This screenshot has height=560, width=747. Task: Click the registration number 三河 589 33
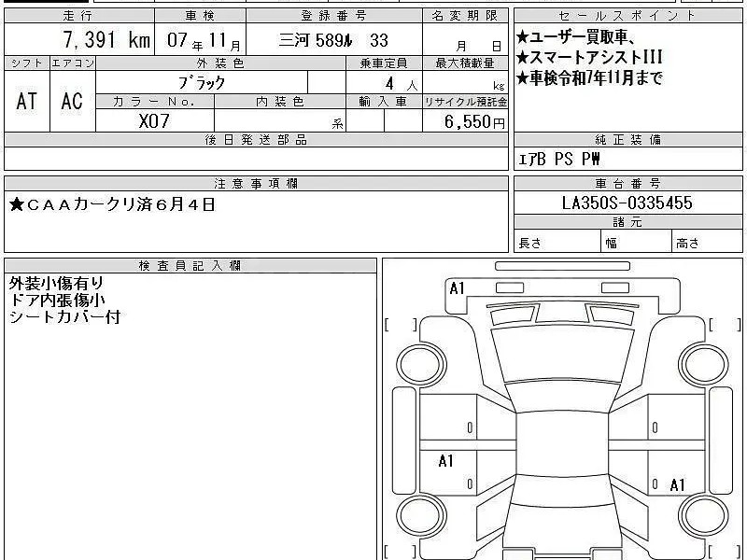tap(334, 42)
